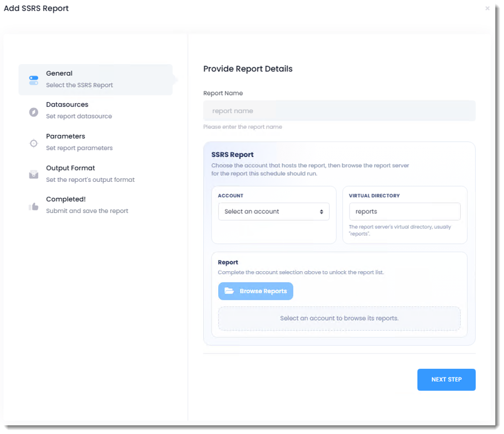
Task: Switch to the Parameters step
Action: [96, 142]
